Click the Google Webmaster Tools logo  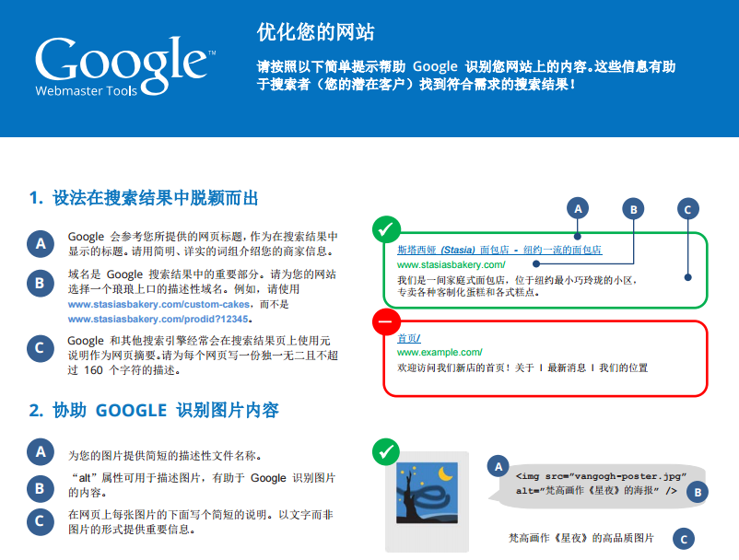click(125, 66)
